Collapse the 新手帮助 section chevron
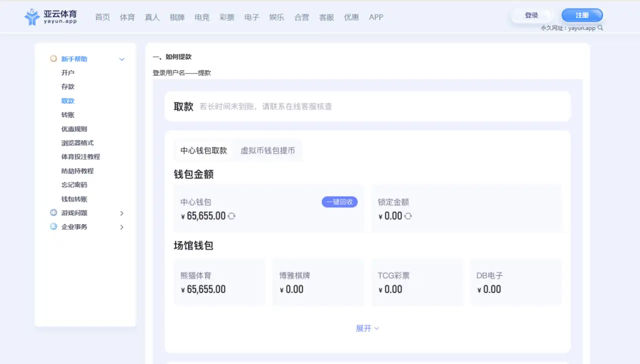The width and height of the screenshot is (640, 364). pos(121,59)
